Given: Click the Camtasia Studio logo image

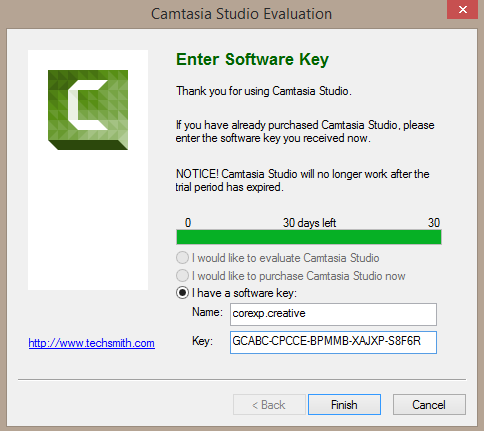Looking at the screenshot, I should pos(88,110).
